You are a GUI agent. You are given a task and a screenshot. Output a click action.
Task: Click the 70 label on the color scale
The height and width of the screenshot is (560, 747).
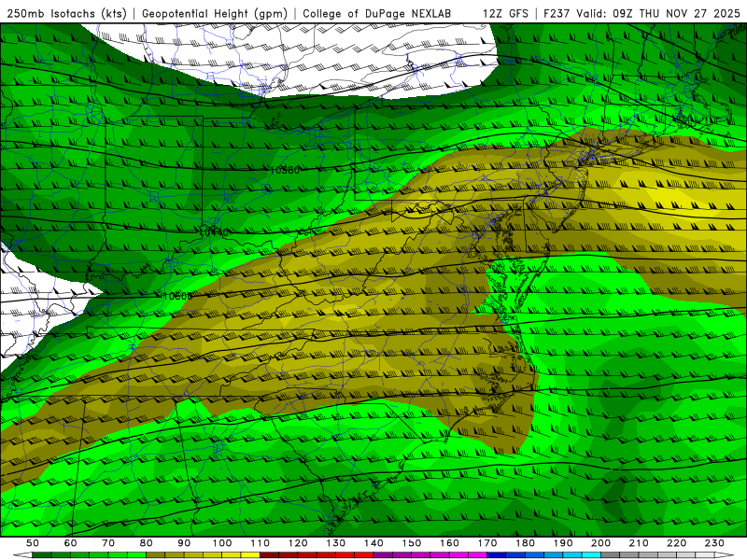coord(108,543)
